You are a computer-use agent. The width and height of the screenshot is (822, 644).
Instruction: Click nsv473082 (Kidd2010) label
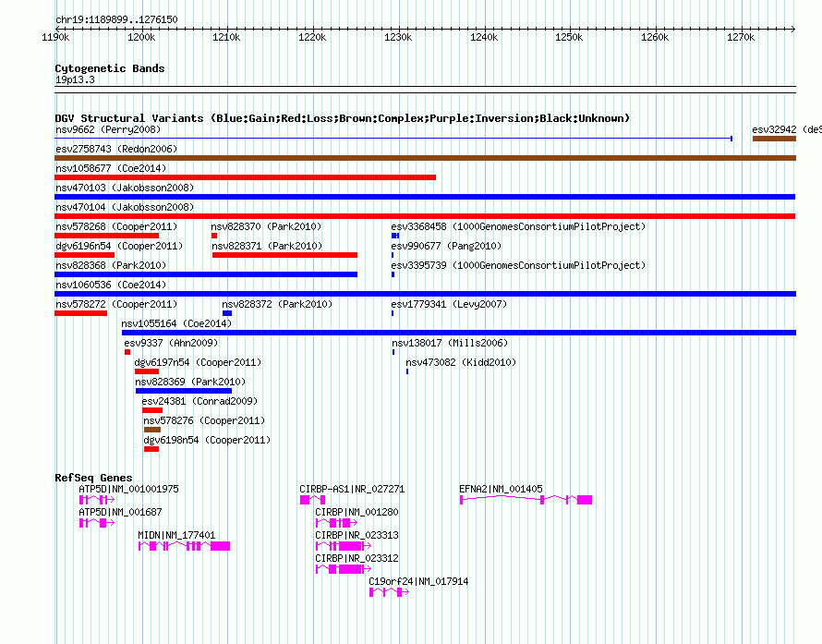click(x=461, y=362)
